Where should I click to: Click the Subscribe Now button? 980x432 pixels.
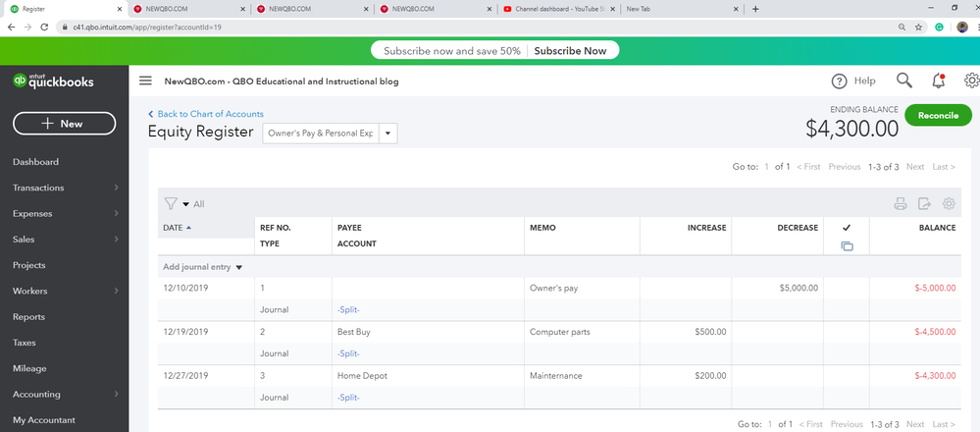pyautogui.click(x=570, y=51)
